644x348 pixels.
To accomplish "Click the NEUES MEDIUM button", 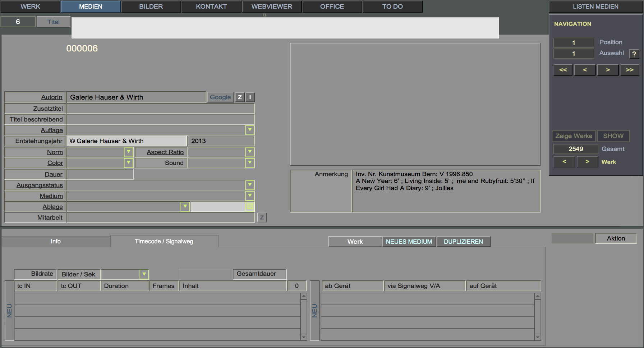I will click(x=409, y=242).
